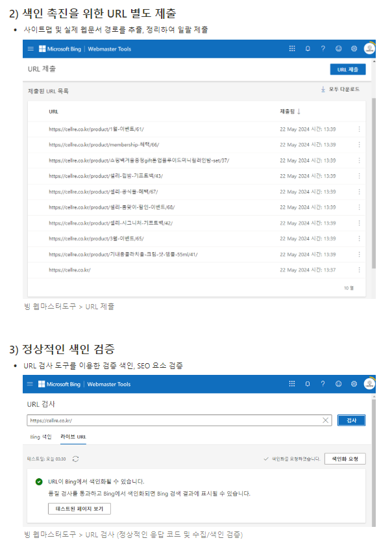Open more options for 1월-이벤트/61 URL row
Image resolution: width=392 pixels, height=549 pixels.
pyautogui.click(x=359, y=129)
